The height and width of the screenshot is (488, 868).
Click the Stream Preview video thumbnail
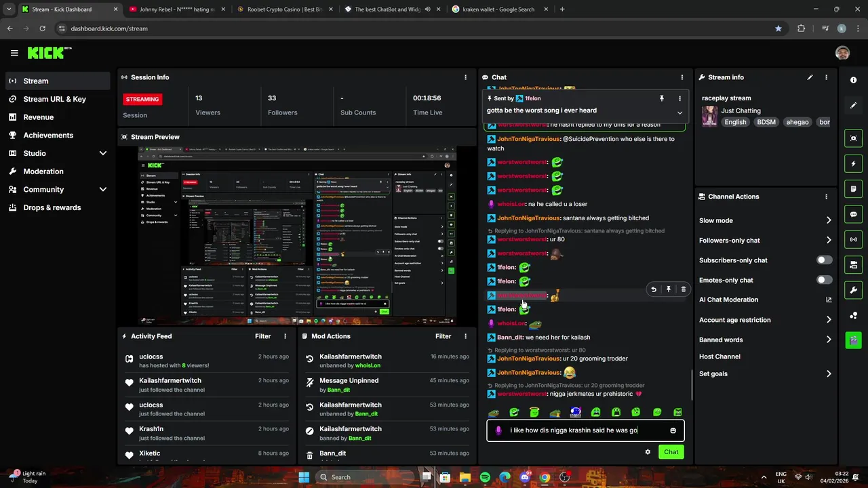coord(296,235)
